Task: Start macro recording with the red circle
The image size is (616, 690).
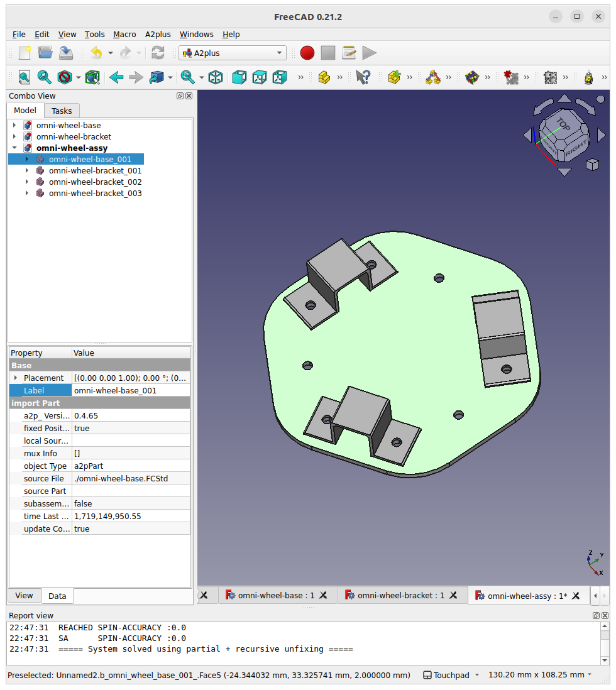Action: coord(307,53)
